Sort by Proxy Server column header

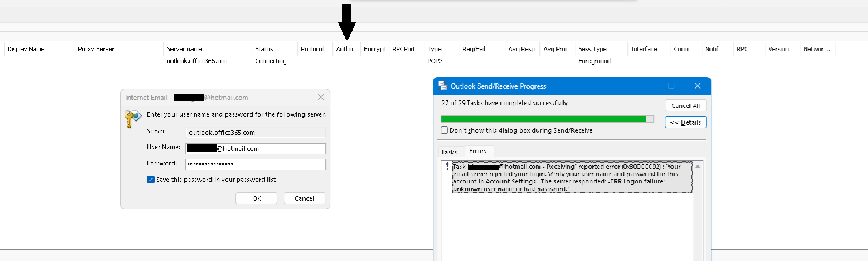pos(119,49)
